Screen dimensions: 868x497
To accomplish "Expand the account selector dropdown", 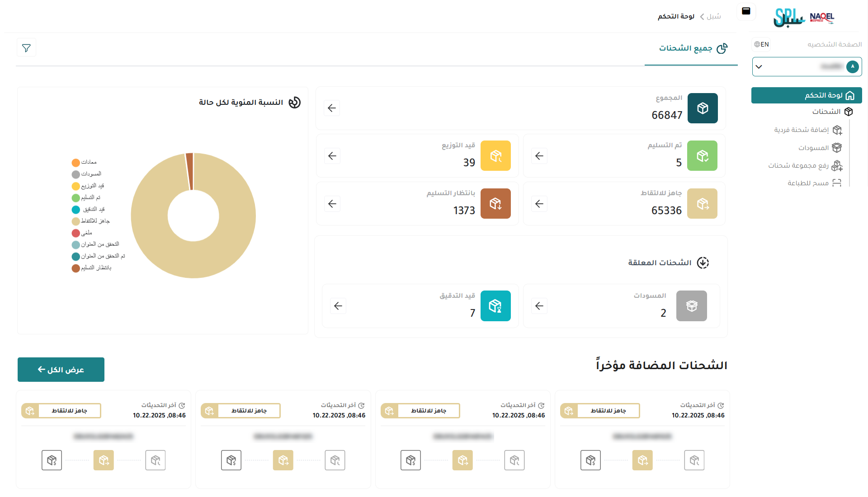I will click(807, 67).
